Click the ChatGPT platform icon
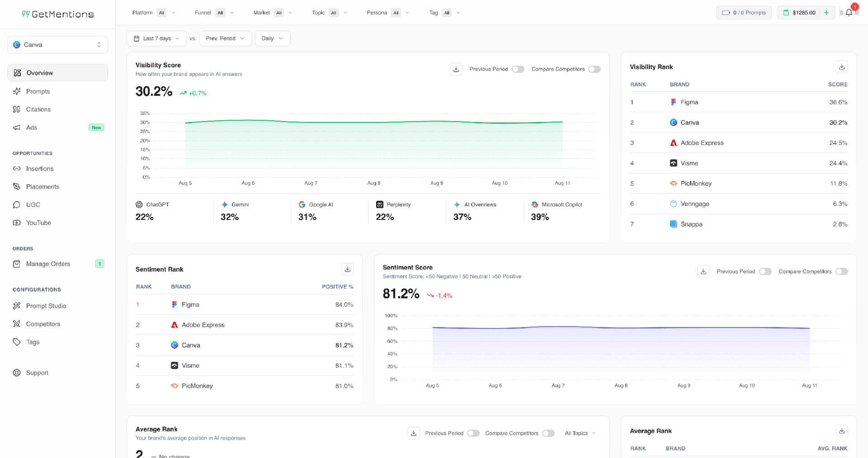 [139, 205]
